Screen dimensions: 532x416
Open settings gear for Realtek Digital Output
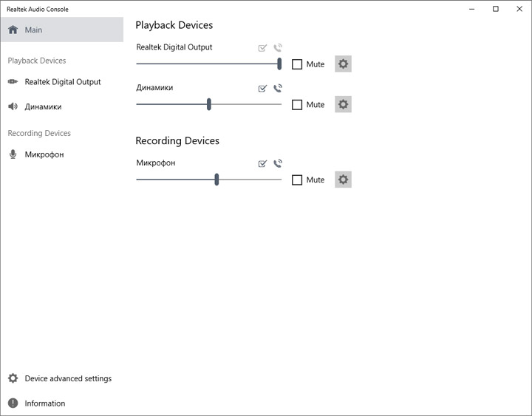coord(343,64)
